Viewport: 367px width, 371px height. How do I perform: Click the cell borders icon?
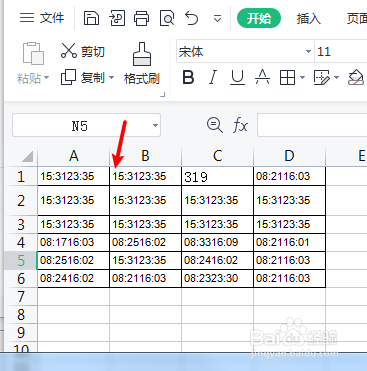click(287, 78)
